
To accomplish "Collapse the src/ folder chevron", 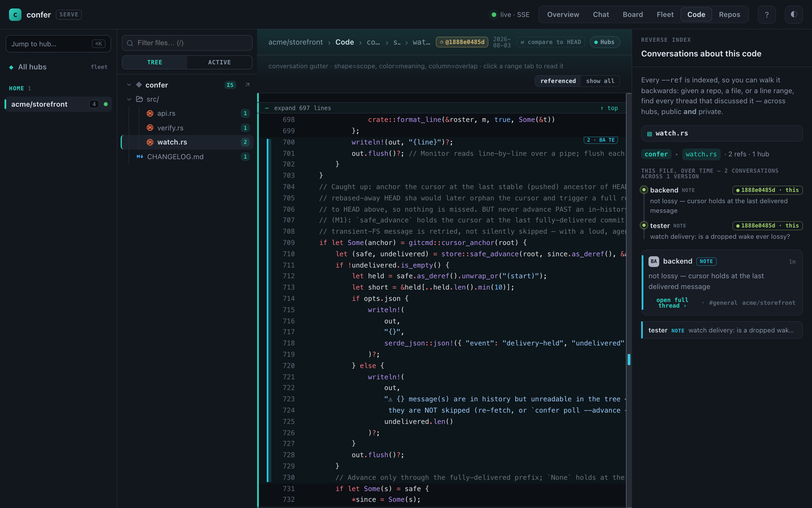I will tap(129, 99).
